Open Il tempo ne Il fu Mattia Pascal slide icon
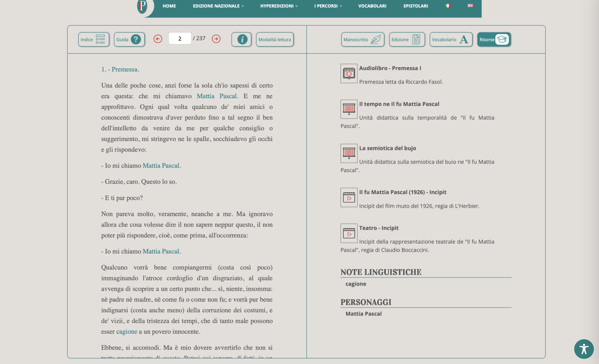Viewport: 599px width, 364px height. click(349, 109)
